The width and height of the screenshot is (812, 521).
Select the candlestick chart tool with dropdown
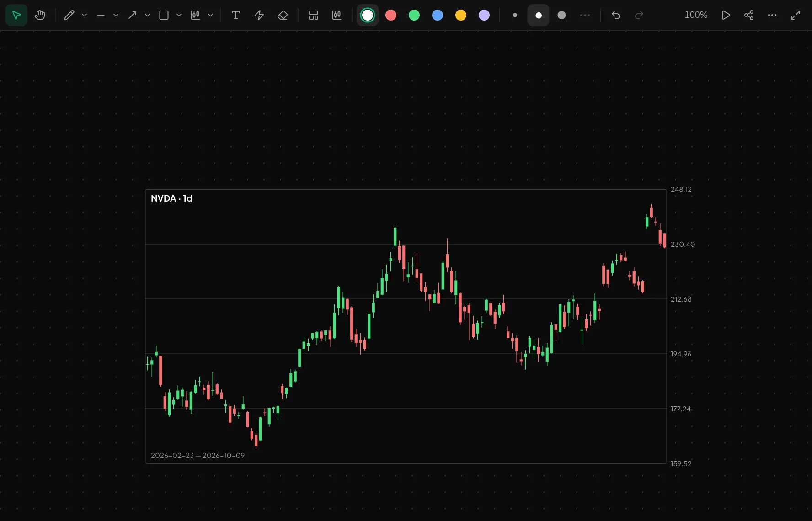pyautogui.click(x=195, y=15)
